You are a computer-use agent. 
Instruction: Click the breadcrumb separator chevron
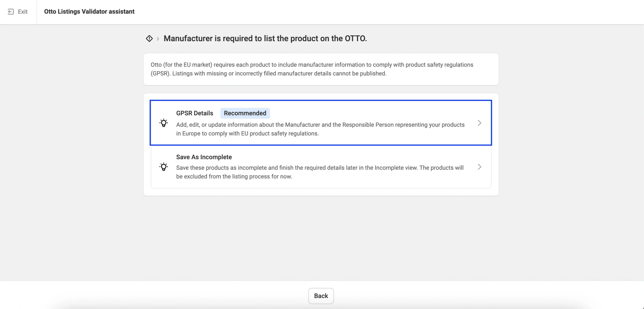click(x=158, y=39)
